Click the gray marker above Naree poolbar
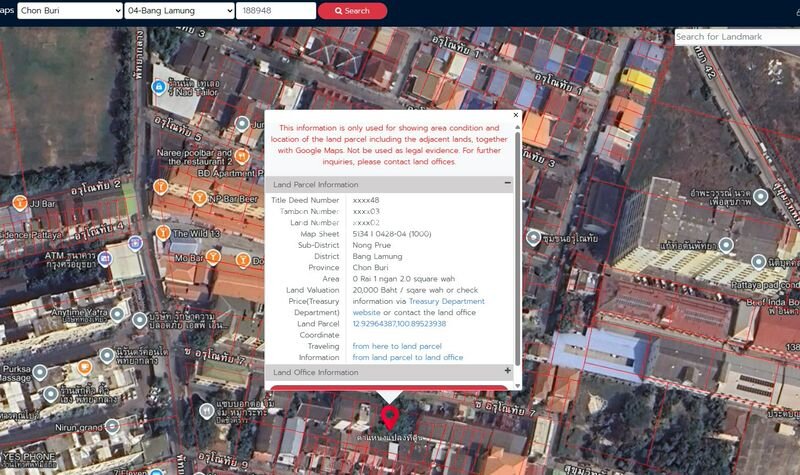The height and width of the screenshot is (475, 800). (x=242, y=123)
